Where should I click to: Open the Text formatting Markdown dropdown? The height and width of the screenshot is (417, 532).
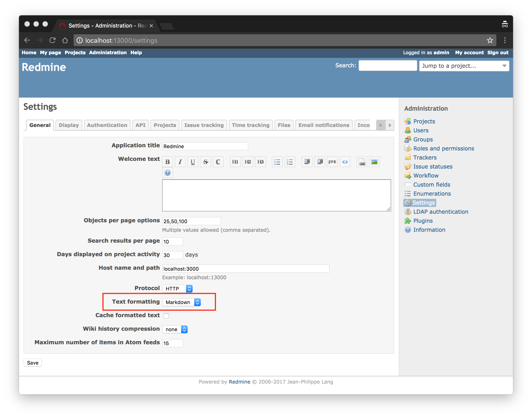[181, 302]
